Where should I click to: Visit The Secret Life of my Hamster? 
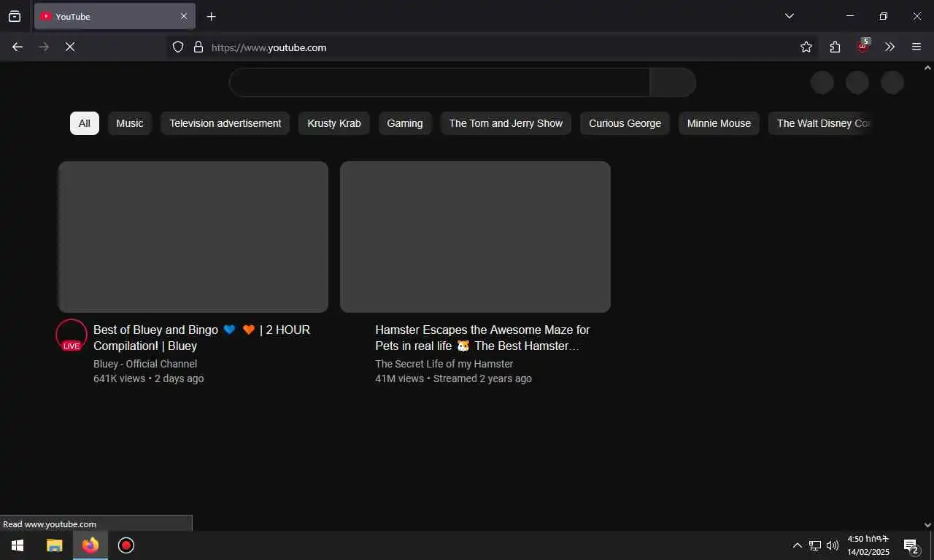pyautogui.click(x=444, y=364)
